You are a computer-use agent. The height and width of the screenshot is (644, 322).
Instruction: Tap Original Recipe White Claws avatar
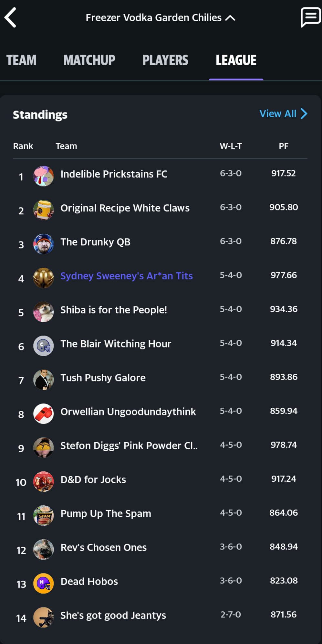point(44,210)
